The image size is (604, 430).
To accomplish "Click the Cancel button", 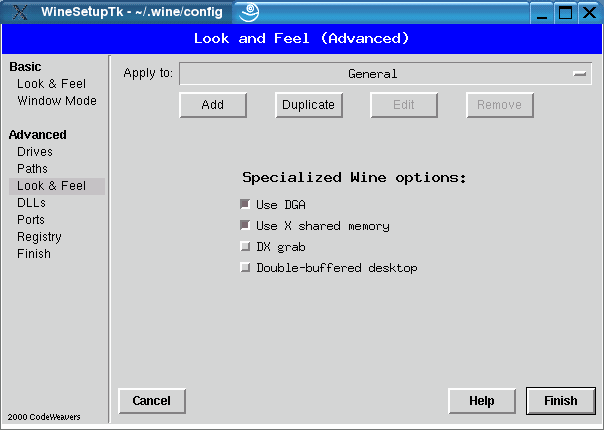I will [152, 401].
